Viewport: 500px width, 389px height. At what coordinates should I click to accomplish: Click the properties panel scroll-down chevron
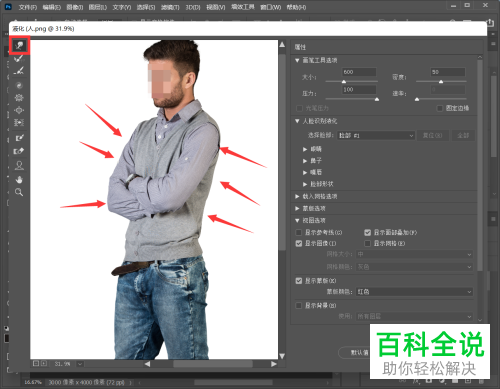click(480, 319)
